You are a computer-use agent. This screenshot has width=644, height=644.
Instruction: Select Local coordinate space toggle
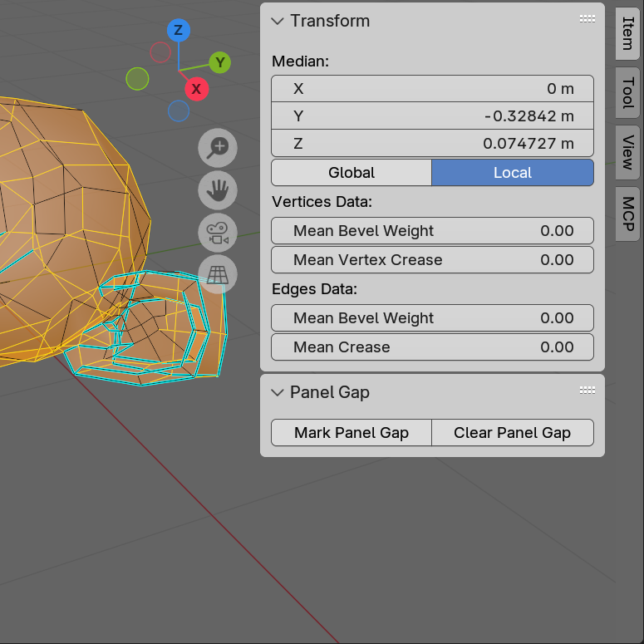point(512,173)
